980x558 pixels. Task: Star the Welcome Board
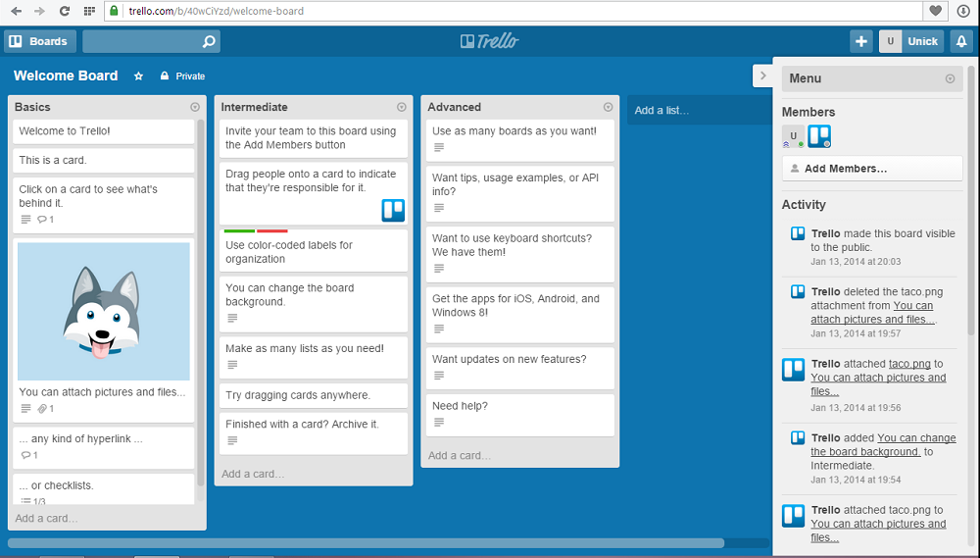[x=138, y=76]
